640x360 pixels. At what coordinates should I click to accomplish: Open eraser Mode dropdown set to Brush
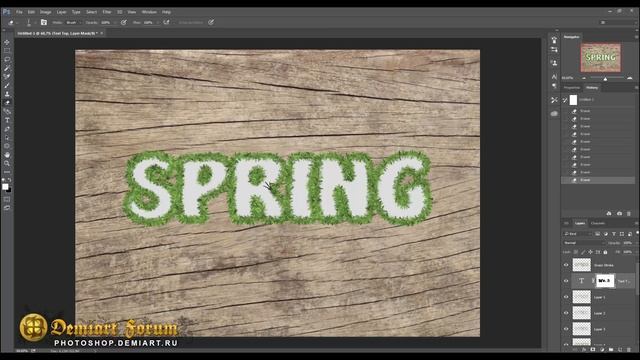(x=73, y=22)
